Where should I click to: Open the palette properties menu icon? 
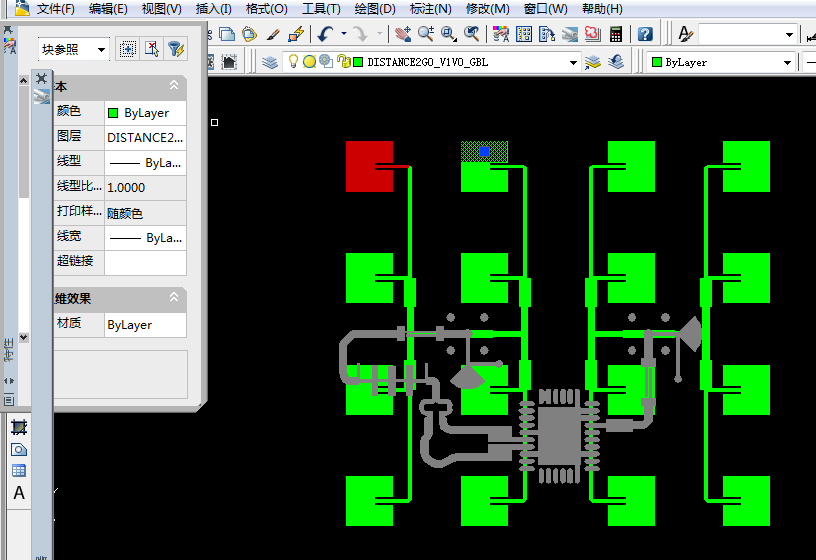9,400
